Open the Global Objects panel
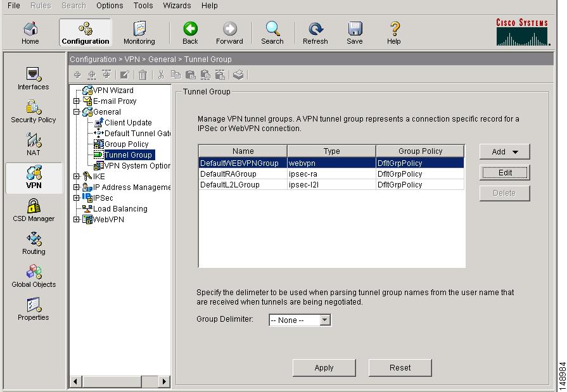This screenshot has width=567, height=392. coord(33,275)
